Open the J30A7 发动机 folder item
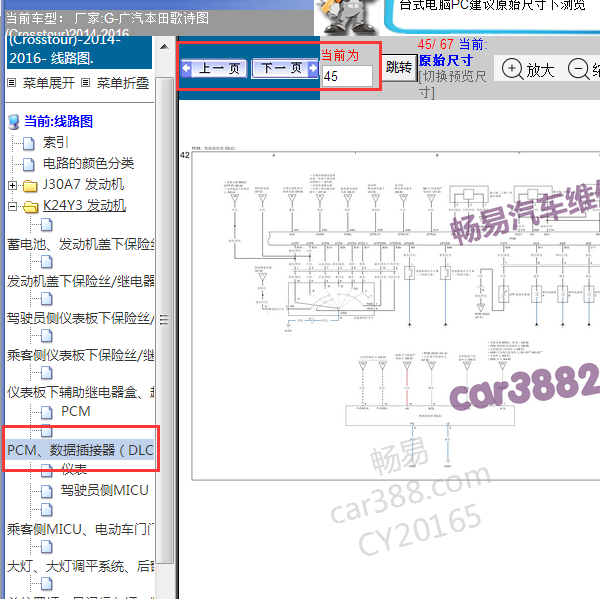600x599 pixels. coord(83,184)
